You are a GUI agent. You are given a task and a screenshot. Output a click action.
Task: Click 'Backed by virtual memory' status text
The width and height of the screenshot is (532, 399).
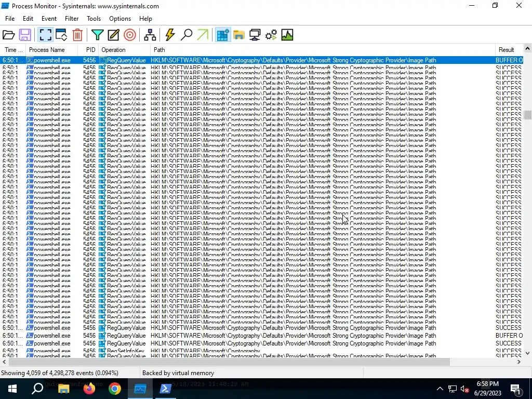tap(178, 373)
